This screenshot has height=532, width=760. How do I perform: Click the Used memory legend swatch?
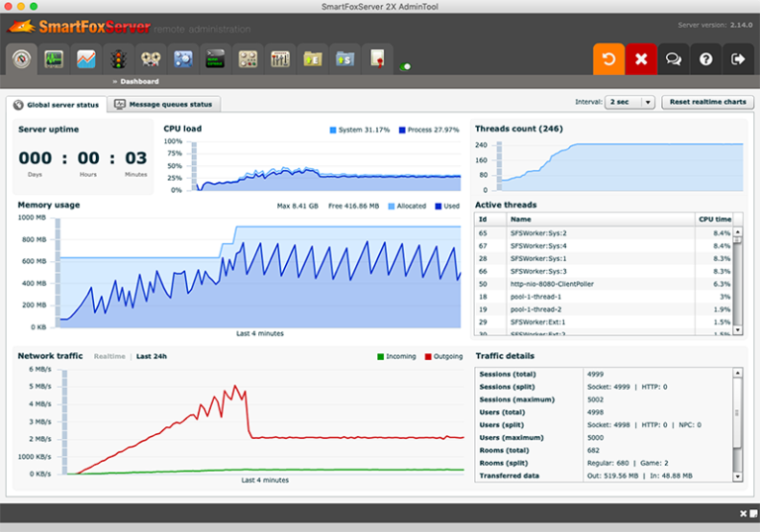[438, 206]
